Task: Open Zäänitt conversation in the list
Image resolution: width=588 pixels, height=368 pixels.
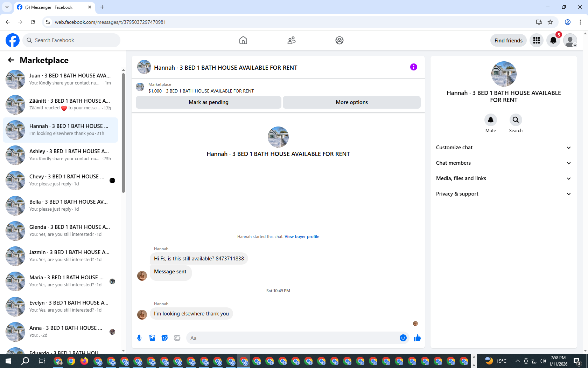Action: [x=60, y=104]
